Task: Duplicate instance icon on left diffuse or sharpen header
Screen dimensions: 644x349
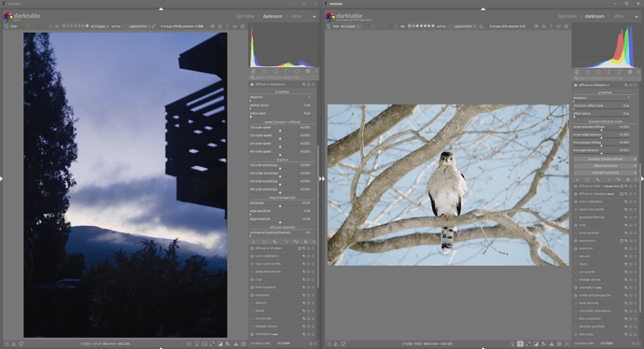Action: [304, 84]
